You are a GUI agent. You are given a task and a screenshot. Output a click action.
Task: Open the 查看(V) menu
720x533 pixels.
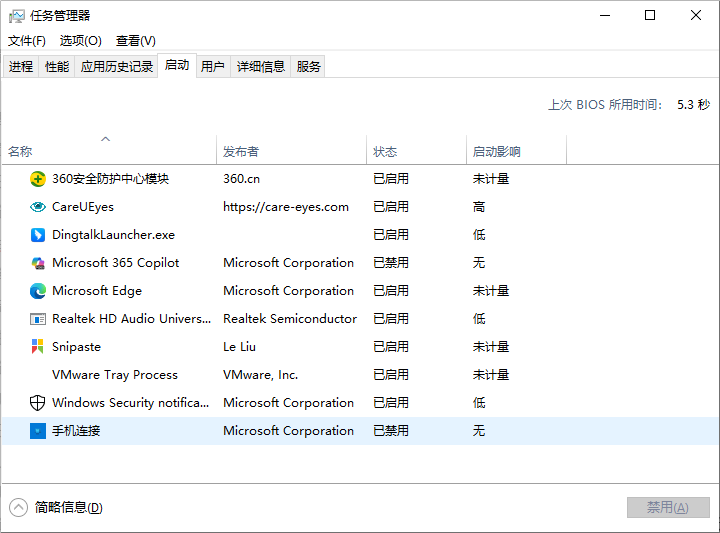point(135,41)
